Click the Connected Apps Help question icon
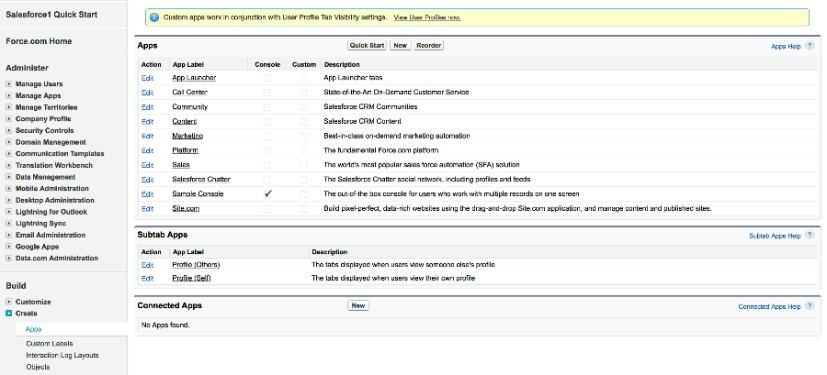Screen dimensions: 827x375 (x=810, y=306)
